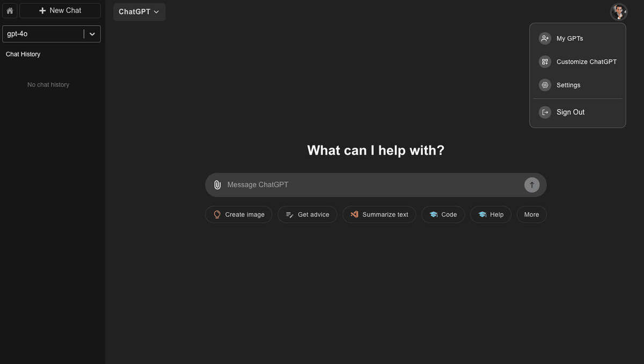Click the lightbulb icon on Create image
This screenshot has width=644, height=364.
(x=217, y=215)
